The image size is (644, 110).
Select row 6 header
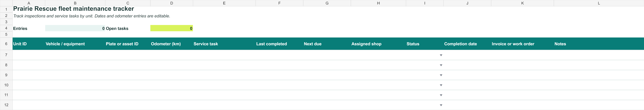click(6, 44)
